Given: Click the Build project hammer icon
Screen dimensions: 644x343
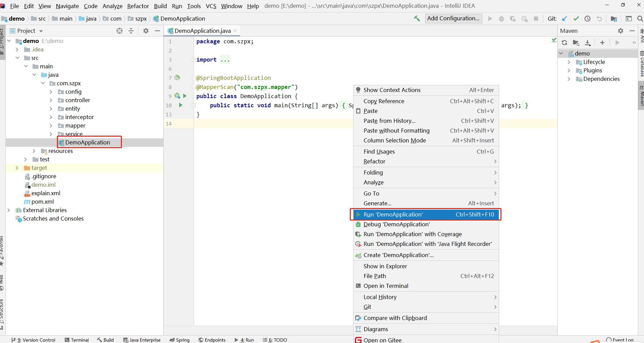Looking at the screenshot, I should 417,18.
